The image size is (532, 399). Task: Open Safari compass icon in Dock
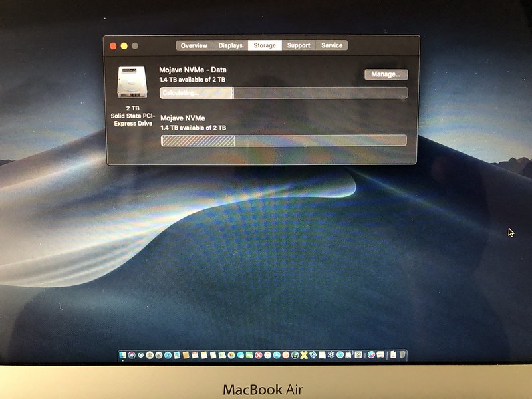click(x=168, y=355)
